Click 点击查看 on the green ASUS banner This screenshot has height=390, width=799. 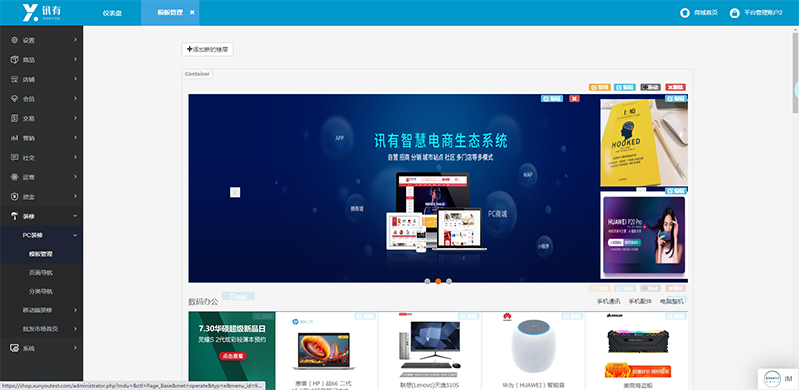coord(232,356)
